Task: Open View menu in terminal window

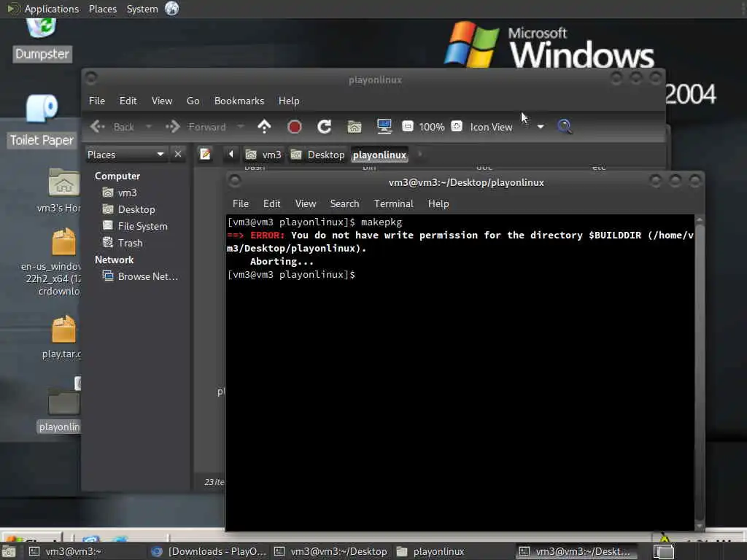Action: (306, 204)
